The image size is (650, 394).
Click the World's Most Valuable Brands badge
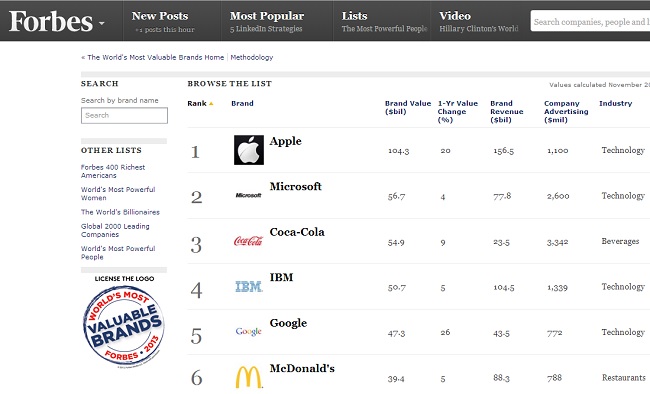point(124,326)
